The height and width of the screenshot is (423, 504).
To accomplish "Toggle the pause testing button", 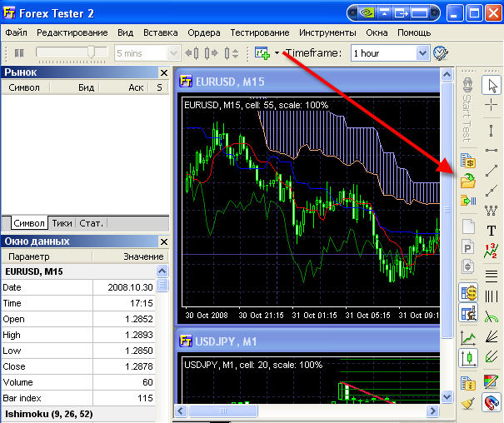I will pyautogui.click(x=19, y=52).
